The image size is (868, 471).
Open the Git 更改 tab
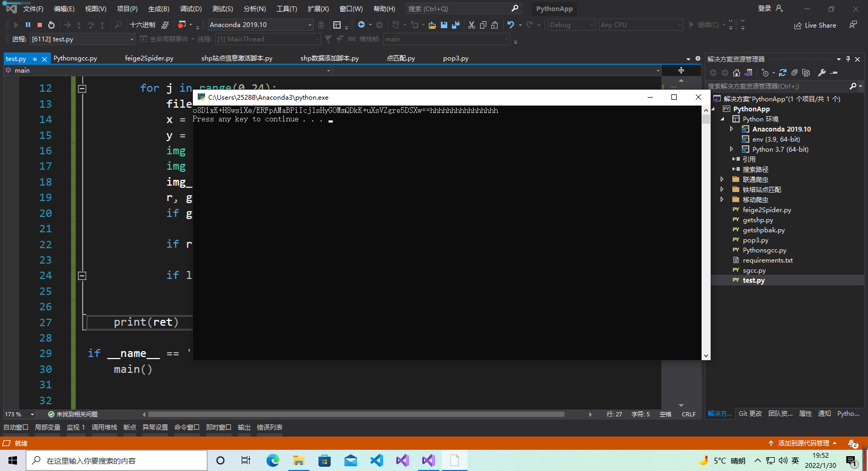(x=750, y=414)
